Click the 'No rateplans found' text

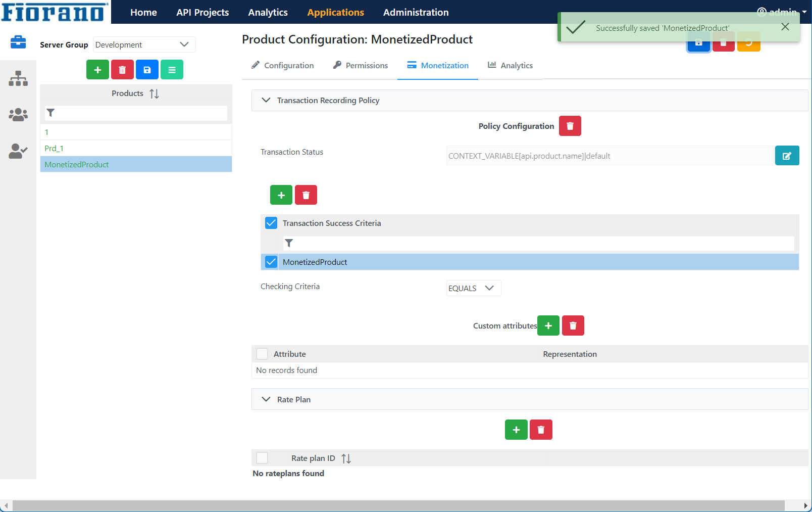click(x=288, y=473)
